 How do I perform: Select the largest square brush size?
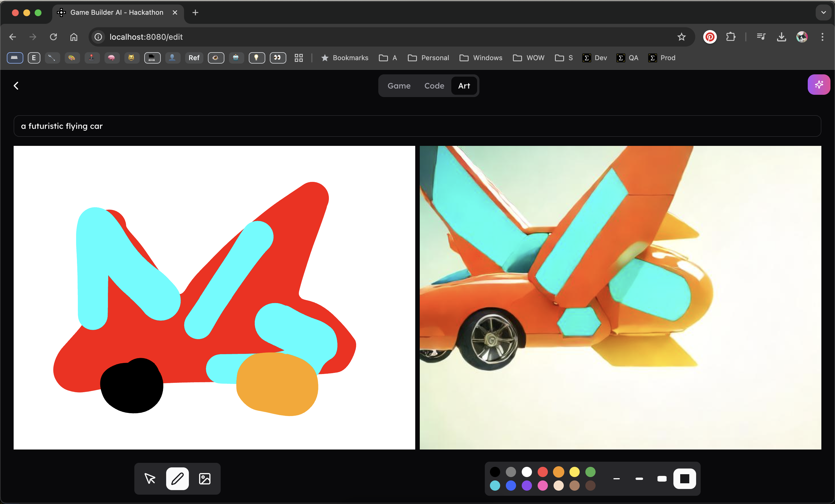pyautogui.click(x=684, y=478)
